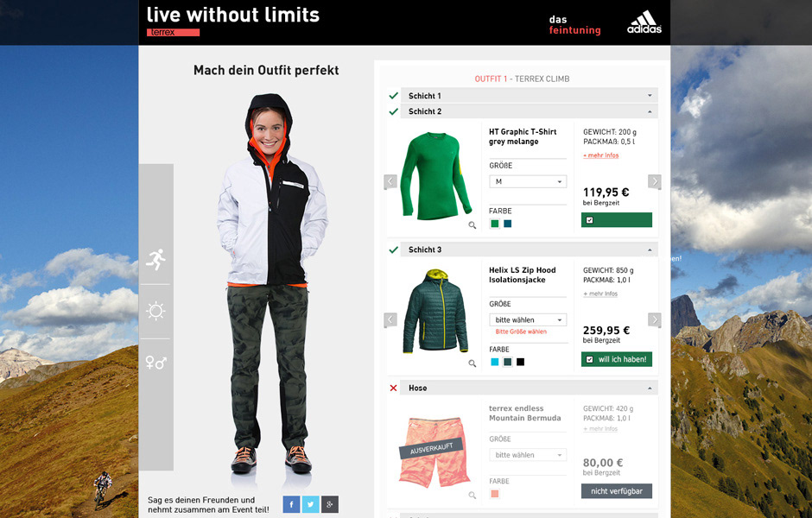
Task: Show next Schicht 3 jacket with right arrow
Action: click(x=655, y=319)
